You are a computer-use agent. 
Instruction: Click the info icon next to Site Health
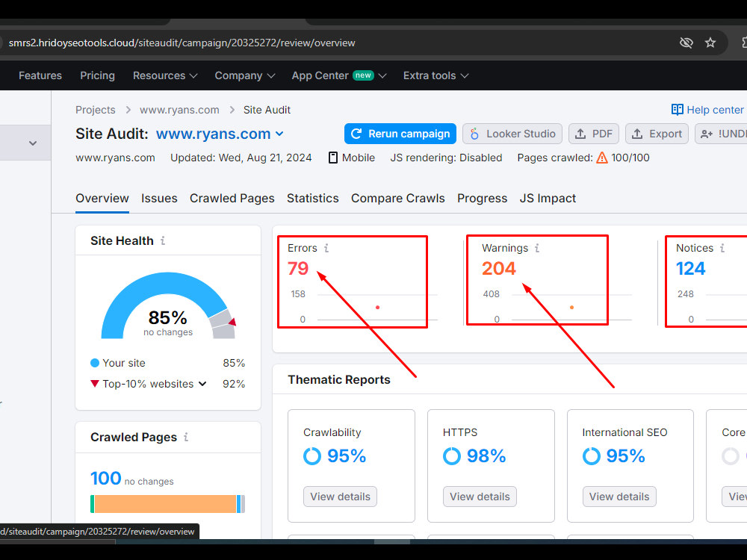coord(163,240)
